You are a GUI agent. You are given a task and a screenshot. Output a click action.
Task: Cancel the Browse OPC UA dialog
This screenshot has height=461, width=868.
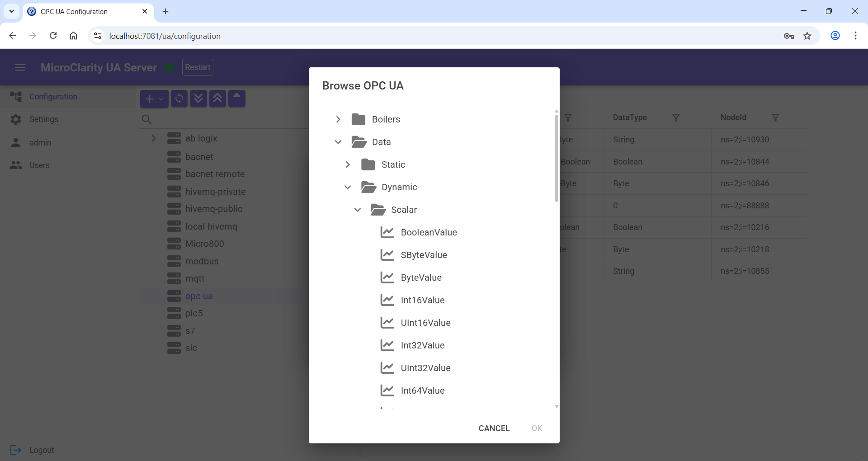coord(494,428)
